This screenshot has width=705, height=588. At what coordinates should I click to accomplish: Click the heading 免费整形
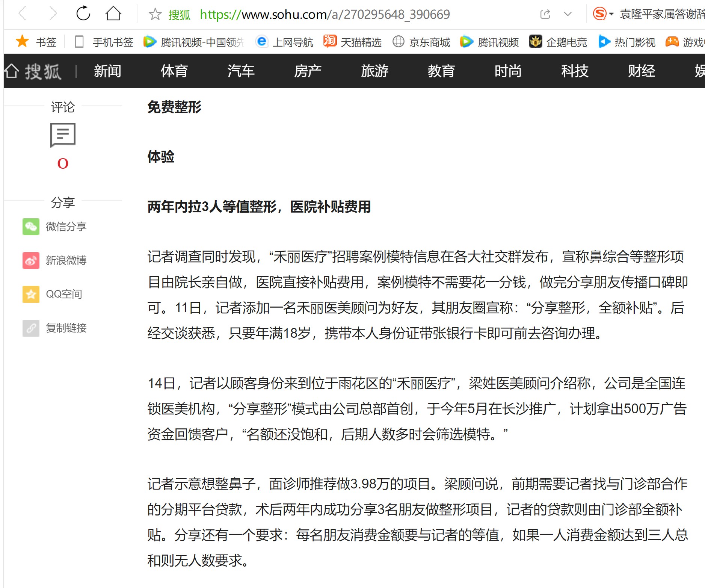click(x=174, y=107)
